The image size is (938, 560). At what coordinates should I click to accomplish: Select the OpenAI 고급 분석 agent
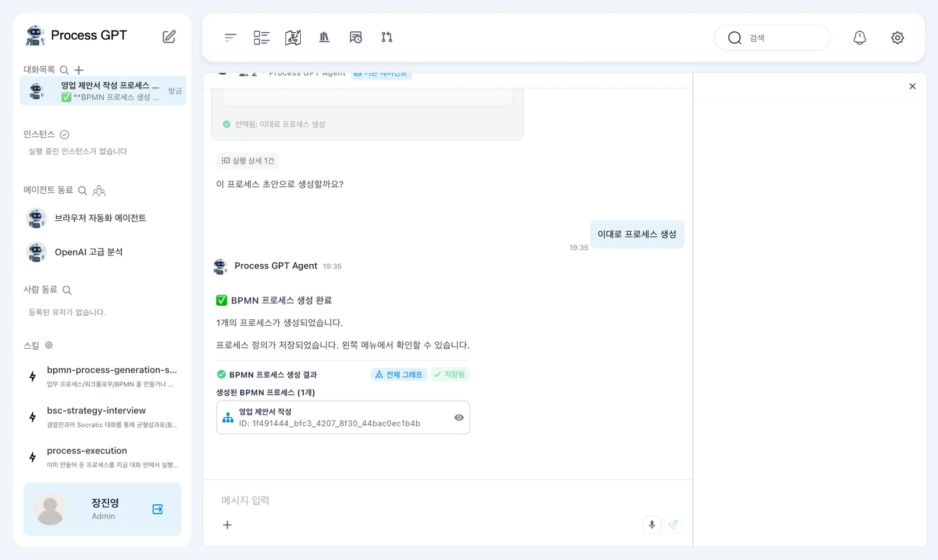coord(102,252)
